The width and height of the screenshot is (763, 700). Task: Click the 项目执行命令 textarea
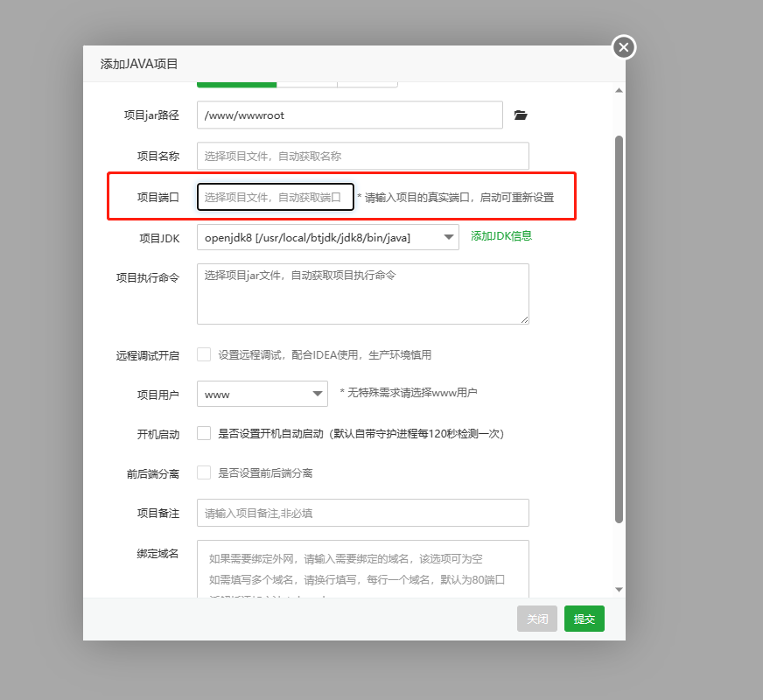coord(362,294)
